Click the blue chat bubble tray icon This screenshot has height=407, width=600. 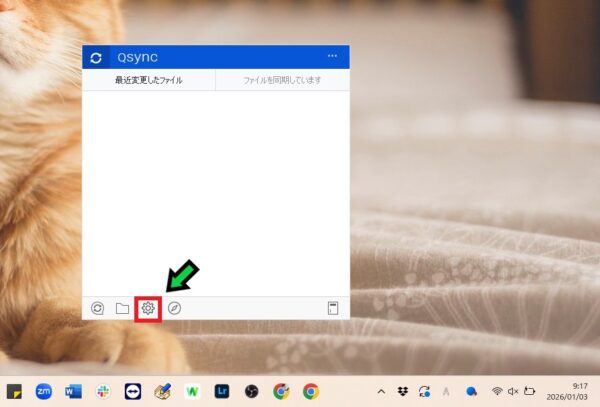(471, 391)
